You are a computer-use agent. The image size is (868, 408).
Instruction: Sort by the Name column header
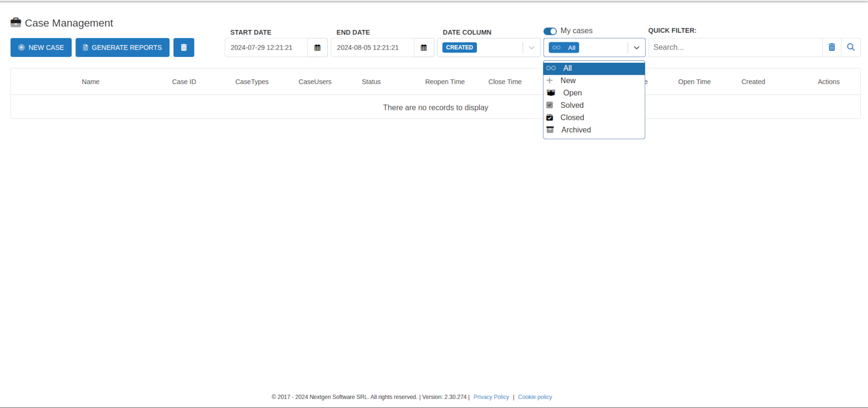[90, 82]
